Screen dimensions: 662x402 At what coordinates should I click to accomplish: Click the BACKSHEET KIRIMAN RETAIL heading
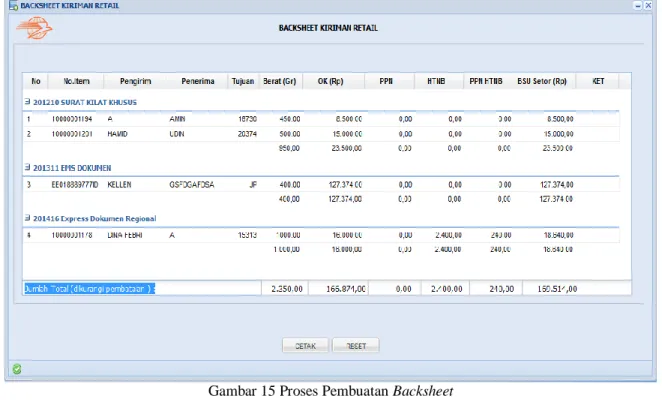coord(328,28)
